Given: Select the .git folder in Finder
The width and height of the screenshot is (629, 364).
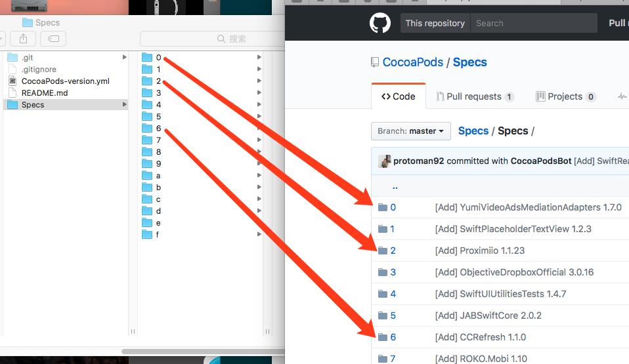Looking at the screenshot, I should (x=27, y=58).
